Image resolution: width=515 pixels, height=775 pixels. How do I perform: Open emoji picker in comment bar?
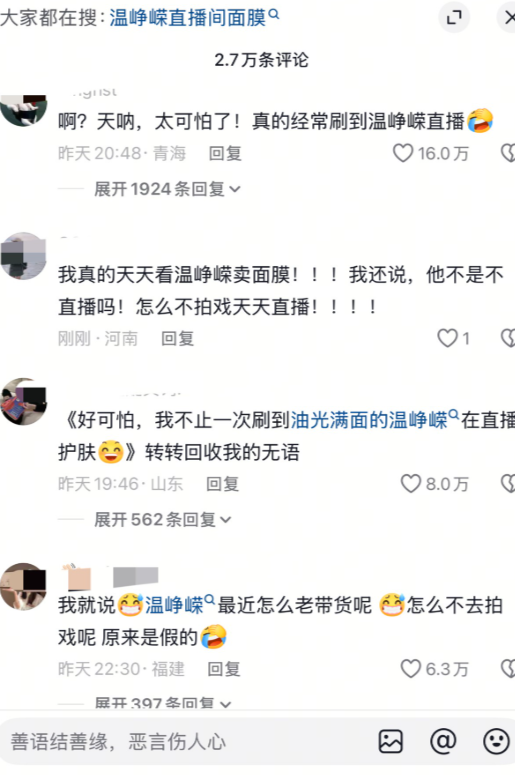click(x=496, y=741)
